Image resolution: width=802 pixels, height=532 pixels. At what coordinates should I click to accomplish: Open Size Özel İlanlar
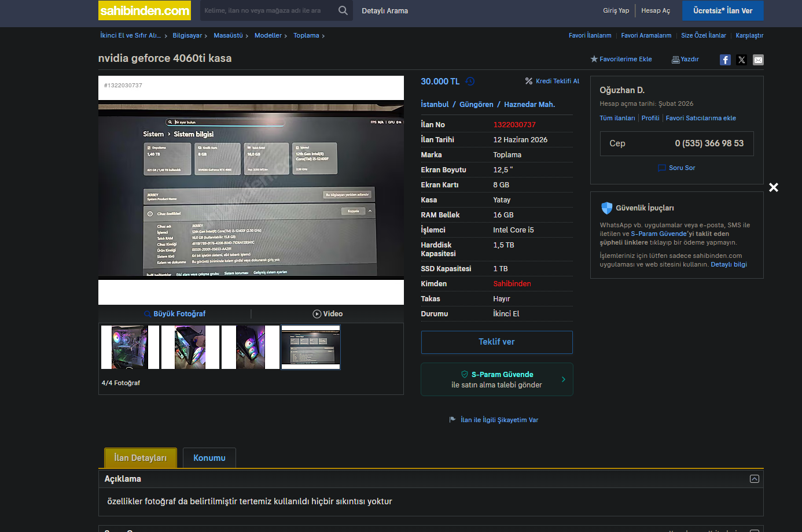pyautogui.click(x=704, y=35)
